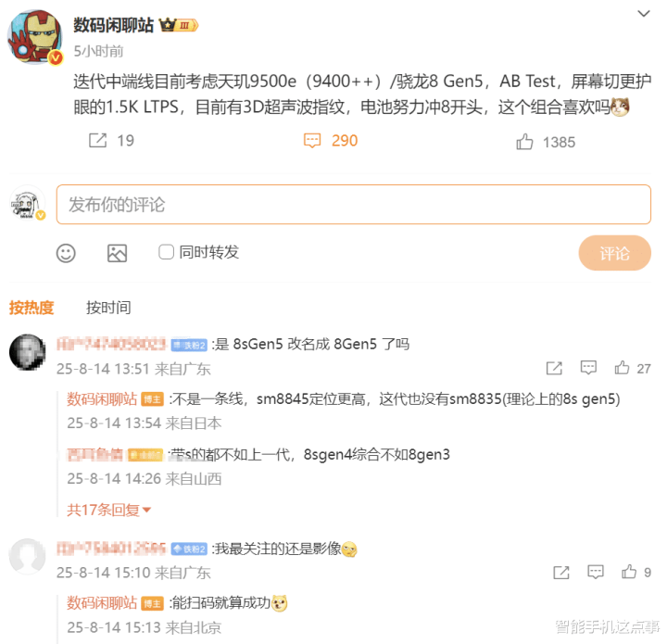Image resolution: width=667 pixels, height=644 pixels.
Task: Expand the post options chevron at top right
Action: 644,14
